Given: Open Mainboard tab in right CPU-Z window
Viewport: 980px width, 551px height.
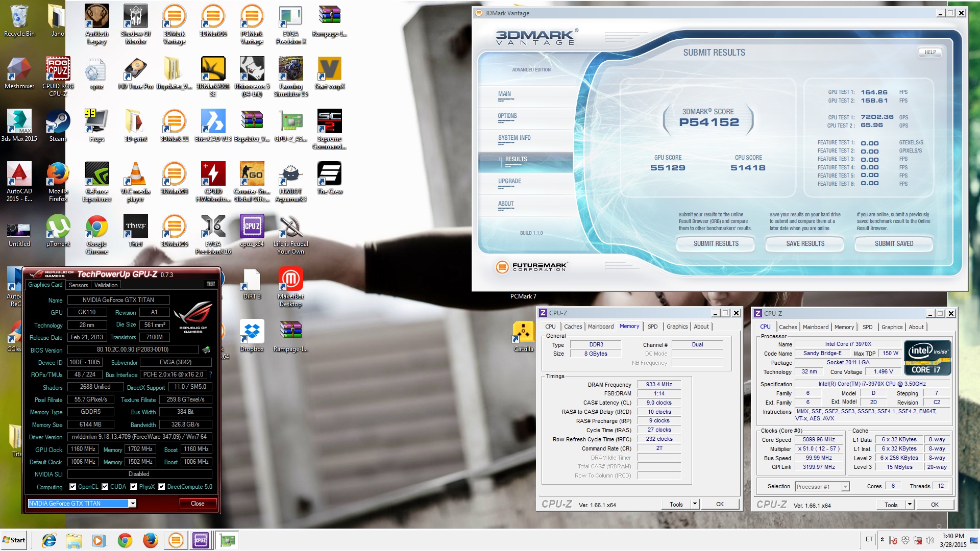Looking at the screenshot, I should click(816, 327).
